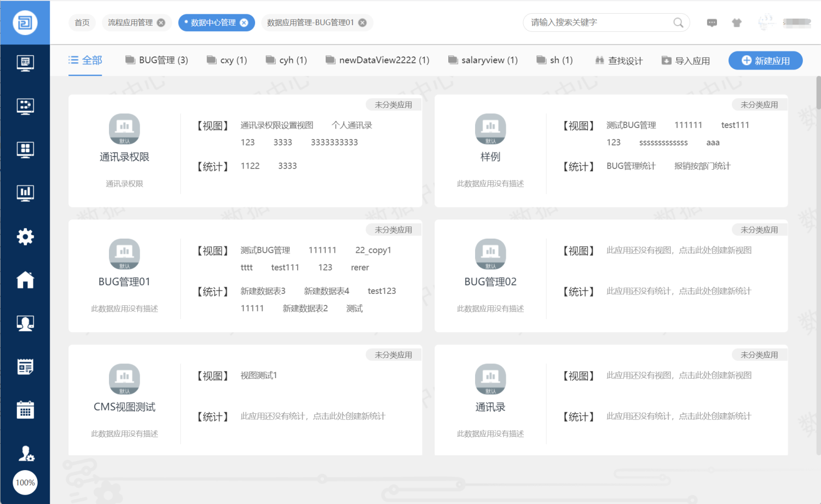Close the 数据应用管理-BUG管理01 tab
821x504 pixels.
[362, 22]
